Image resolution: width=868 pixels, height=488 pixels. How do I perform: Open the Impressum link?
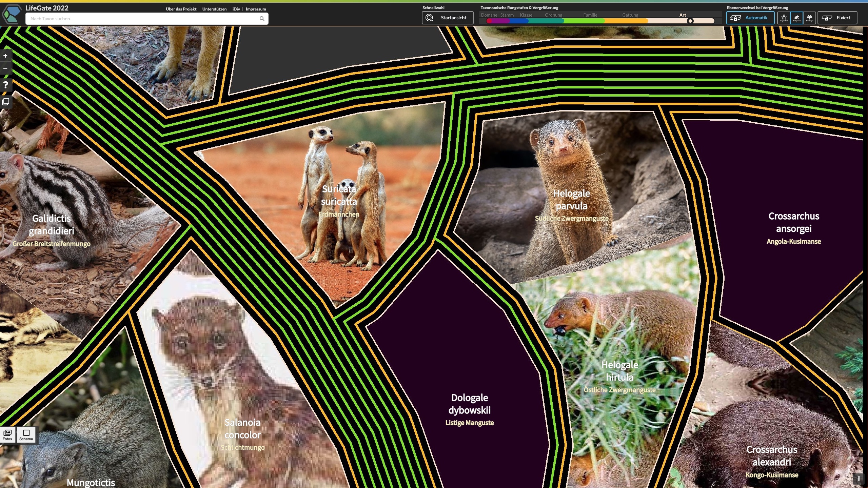(x=256, y=9)
